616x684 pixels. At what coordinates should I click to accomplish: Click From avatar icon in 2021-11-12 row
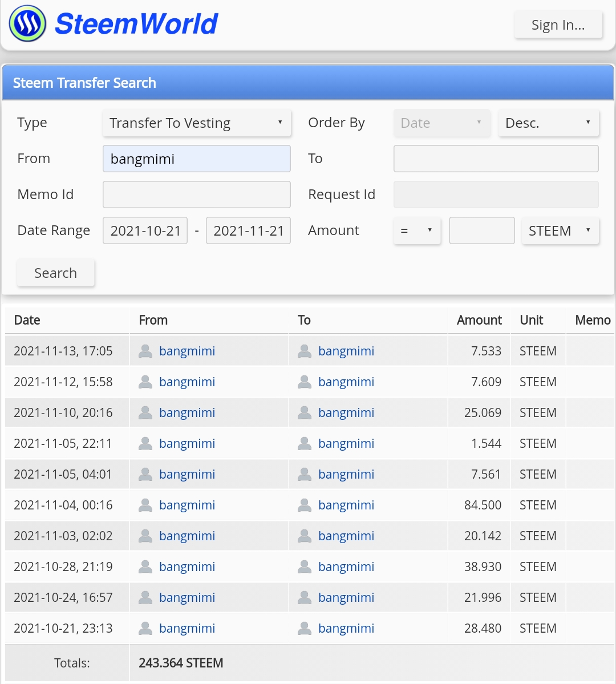tap(145, 382)
